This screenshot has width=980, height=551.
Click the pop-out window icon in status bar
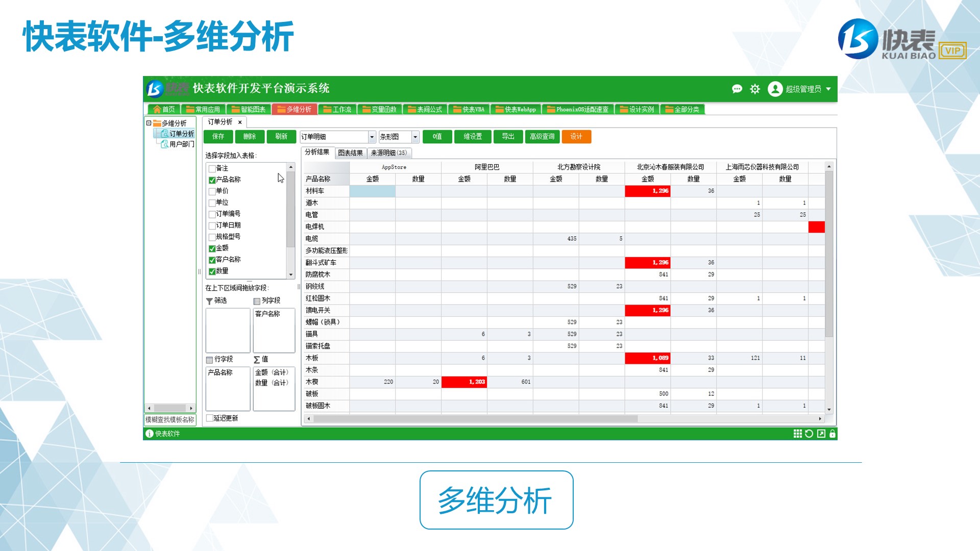821,434
